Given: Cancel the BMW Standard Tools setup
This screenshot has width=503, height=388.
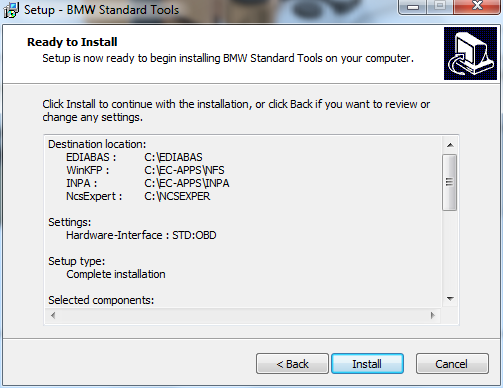Looking at the screenshot, I should click(x=452, y=364).
